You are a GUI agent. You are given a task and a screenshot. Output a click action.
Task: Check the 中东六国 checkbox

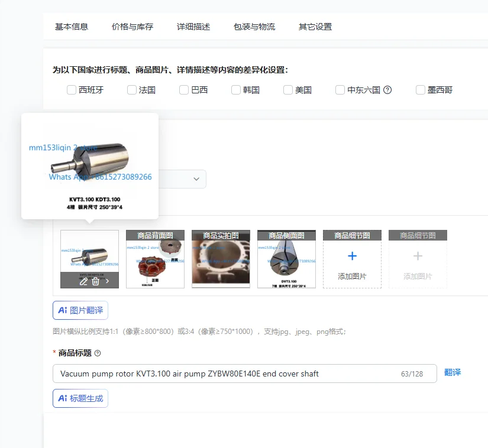coord(340,90)
